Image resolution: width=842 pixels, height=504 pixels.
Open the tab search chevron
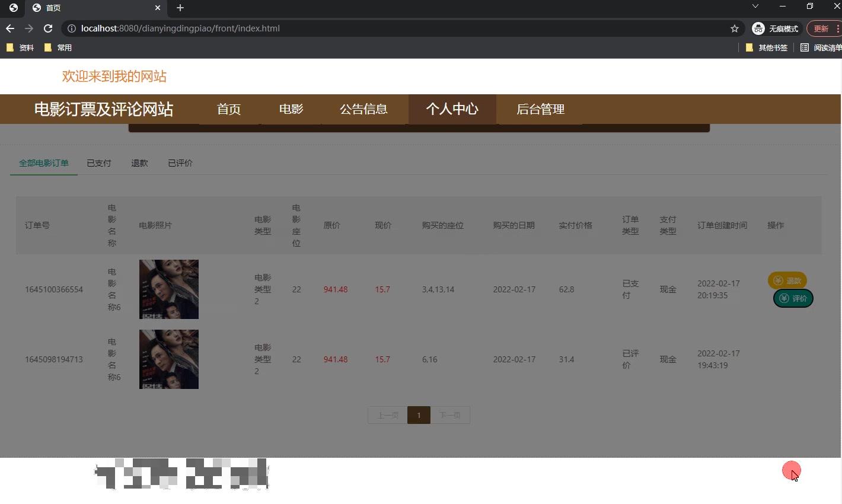coord(755,6)
